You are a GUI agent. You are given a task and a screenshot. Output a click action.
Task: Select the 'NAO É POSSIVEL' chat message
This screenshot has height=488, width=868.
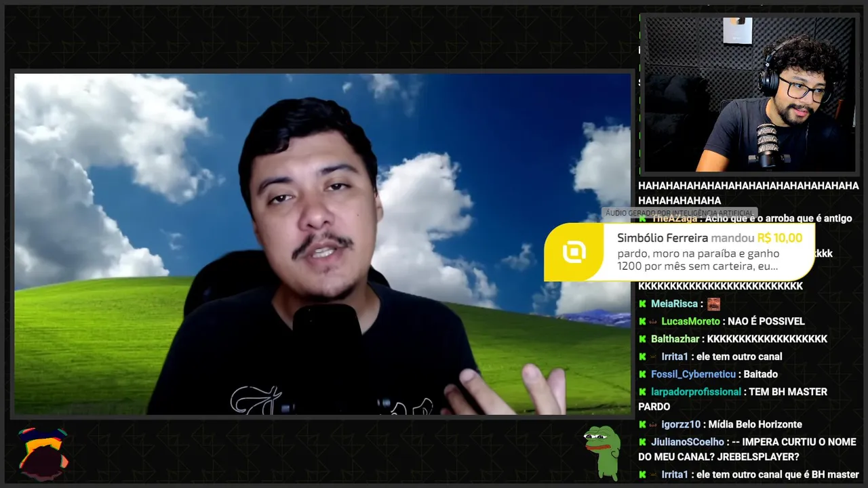click(766, 321)
